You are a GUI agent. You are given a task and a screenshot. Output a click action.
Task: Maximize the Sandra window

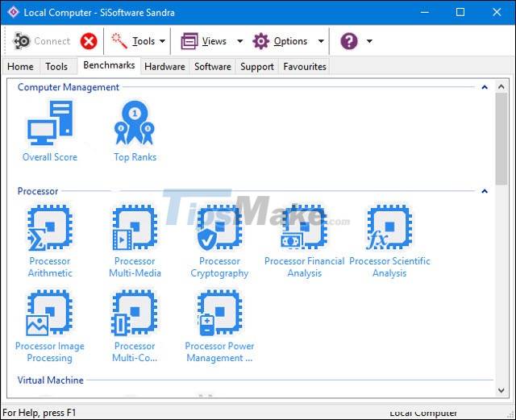[x=460, y=13]
